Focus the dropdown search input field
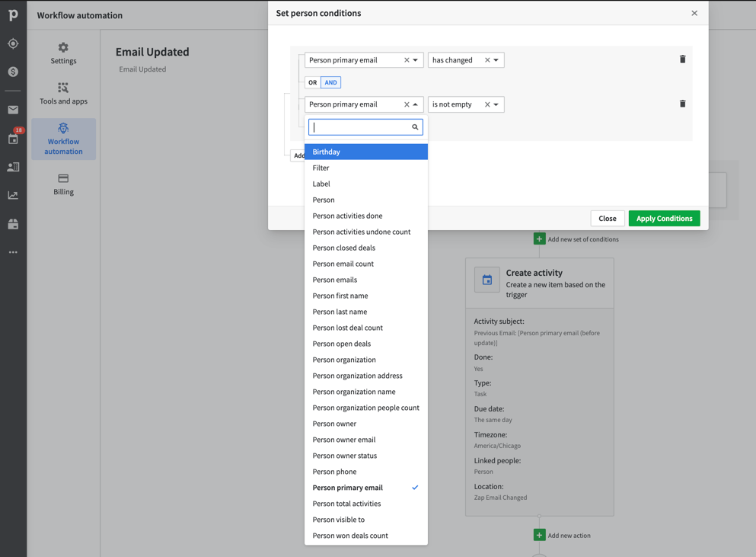 pos(365,127)
